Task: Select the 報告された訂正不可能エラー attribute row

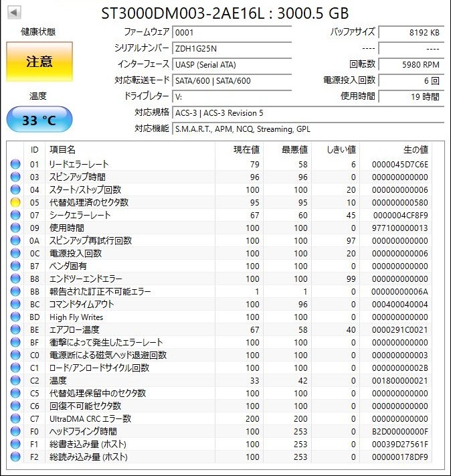Action: click(219, 291)
